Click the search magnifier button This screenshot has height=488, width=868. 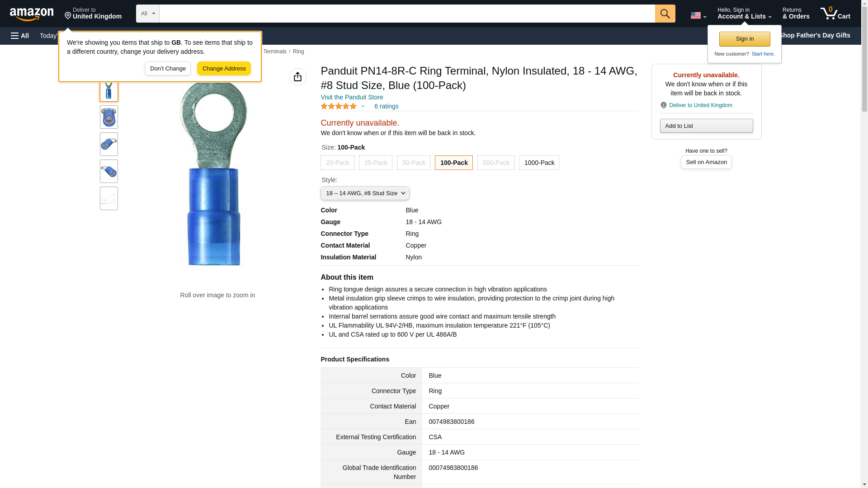665,14
